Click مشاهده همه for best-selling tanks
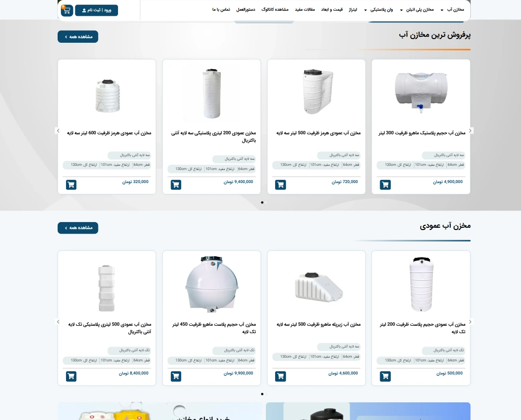 pos(78,37)
